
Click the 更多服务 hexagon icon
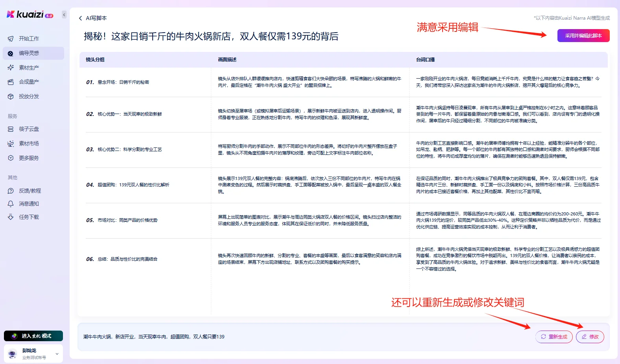[x=11, y=158]
